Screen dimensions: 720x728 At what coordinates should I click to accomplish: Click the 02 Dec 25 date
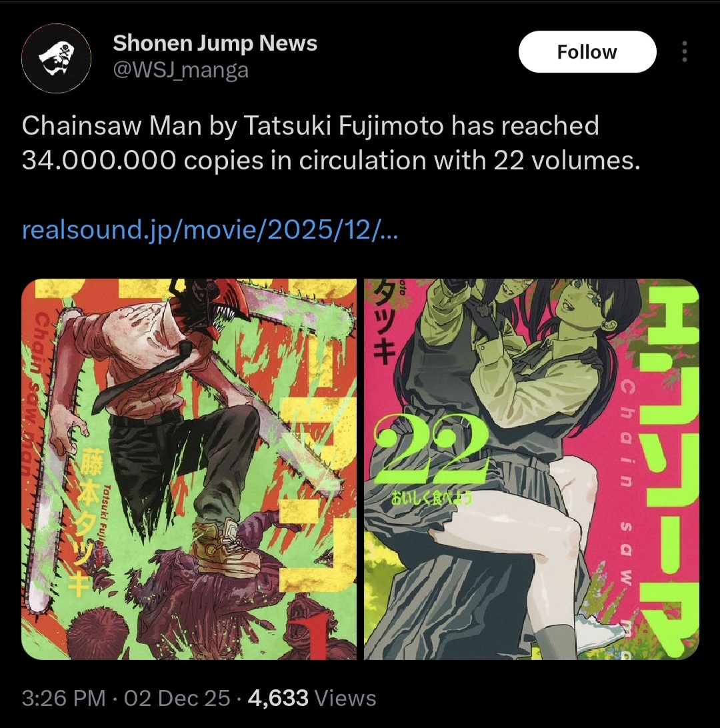click(177, 698)
